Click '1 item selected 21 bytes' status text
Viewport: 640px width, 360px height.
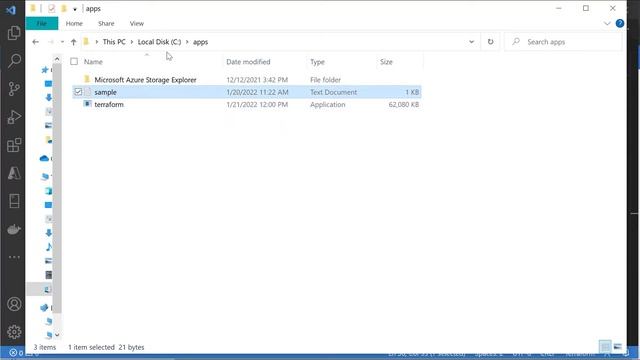[106, 347]
